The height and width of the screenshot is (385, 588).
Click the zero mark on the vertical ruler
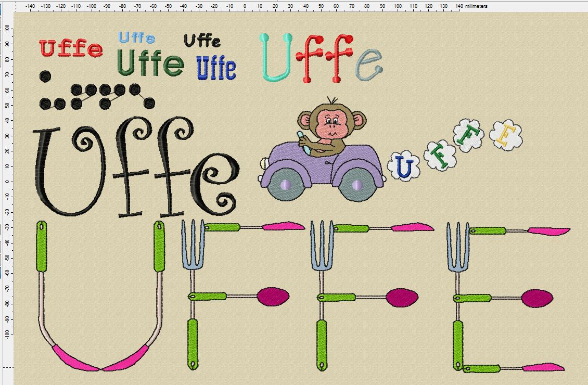[7, 182]
